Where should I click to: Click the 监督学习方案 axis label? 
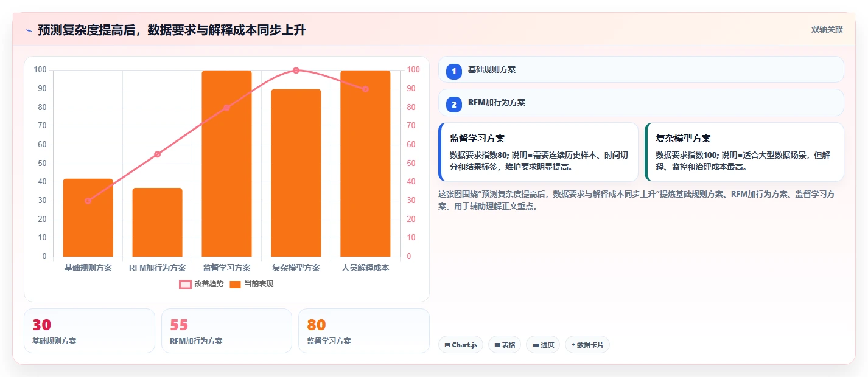(x=227, y=268)
